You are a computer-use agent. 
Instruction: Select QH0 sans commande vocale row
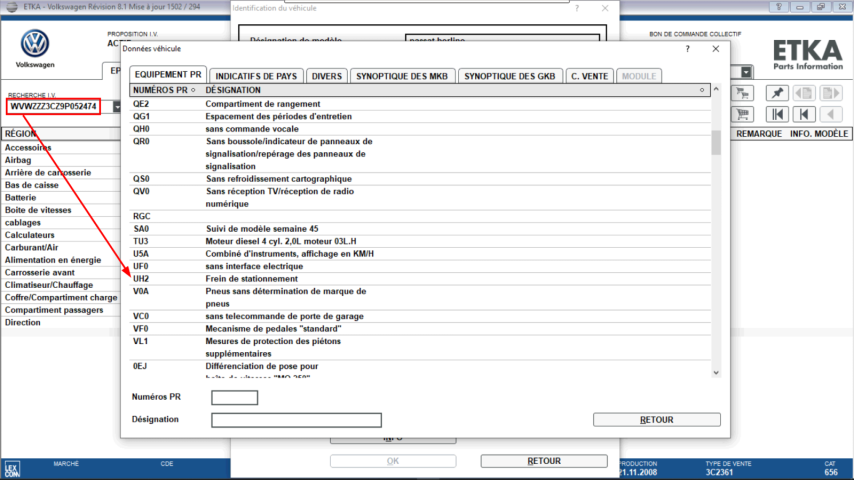pos(420,129)
